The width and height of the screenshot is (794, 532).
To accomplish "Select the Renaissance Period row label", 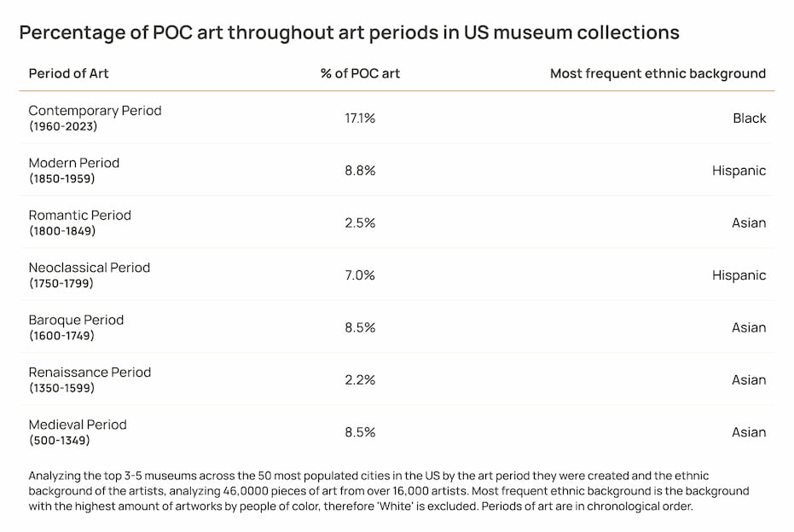I will coord(90,373).
